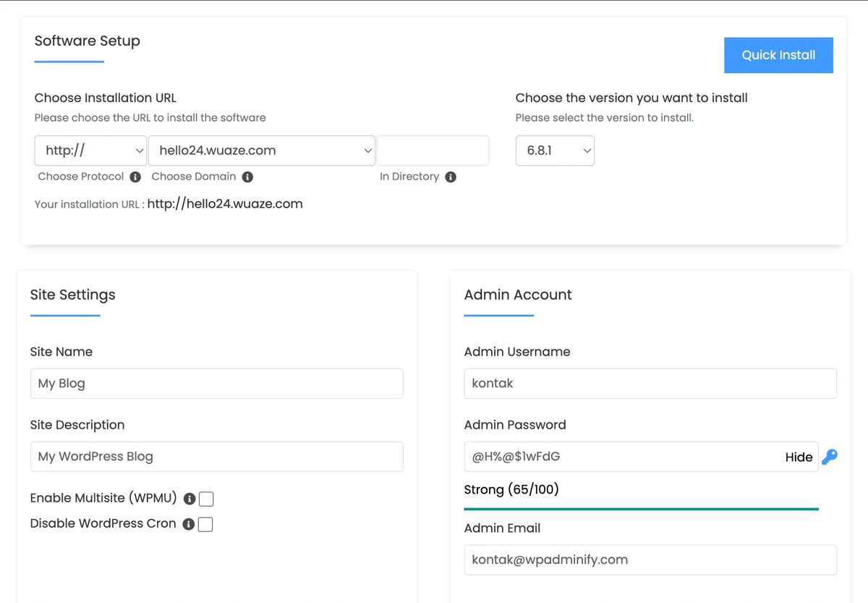Click info icon next to Choose Protocol
The width and height of the screenshot is (868, 603).
[x=135, y=177]
